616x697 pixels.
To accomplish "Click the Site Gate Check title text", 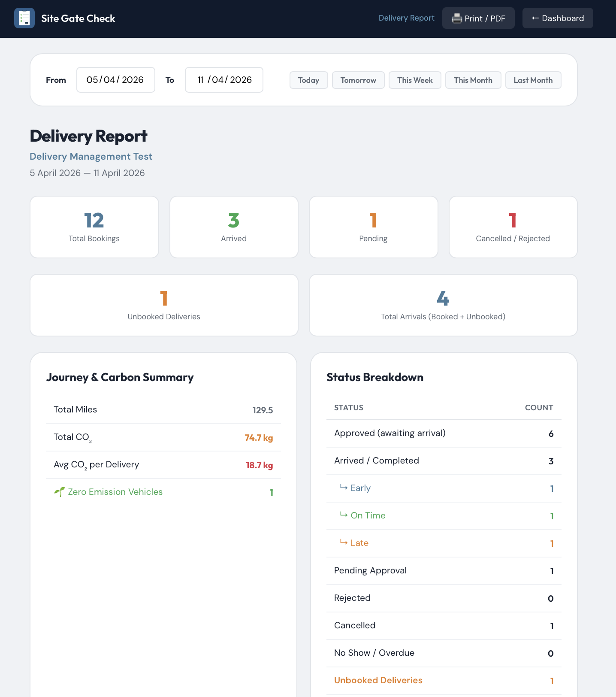I will pos(78,18).
